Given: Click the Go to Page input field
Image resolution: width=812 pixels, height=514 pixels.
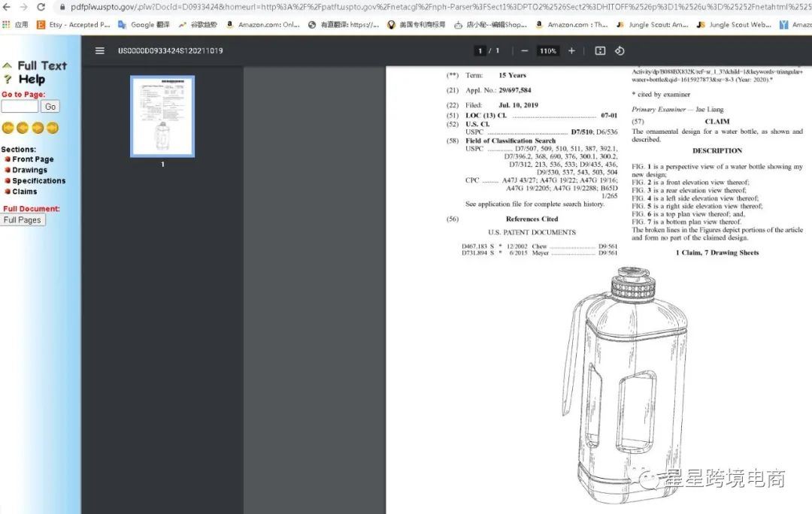Looking at the screenshot, I should click(20, 107).
